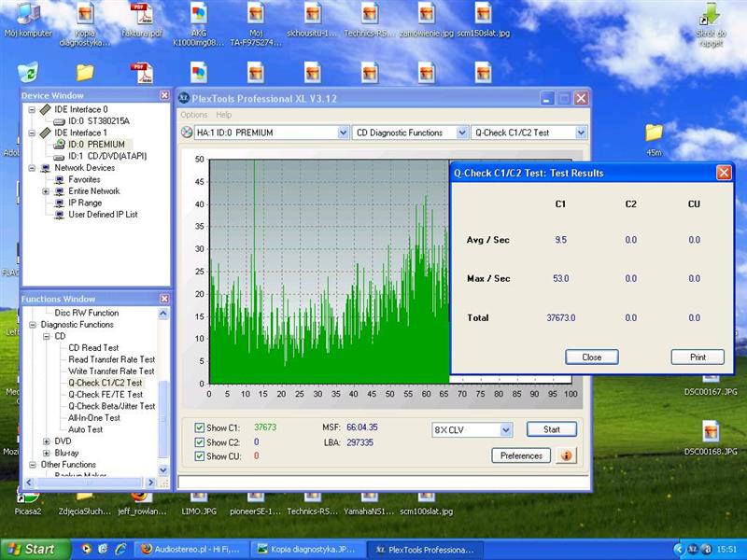Select the AKG K1000img08 desktop icon

[x=199, y=24]
